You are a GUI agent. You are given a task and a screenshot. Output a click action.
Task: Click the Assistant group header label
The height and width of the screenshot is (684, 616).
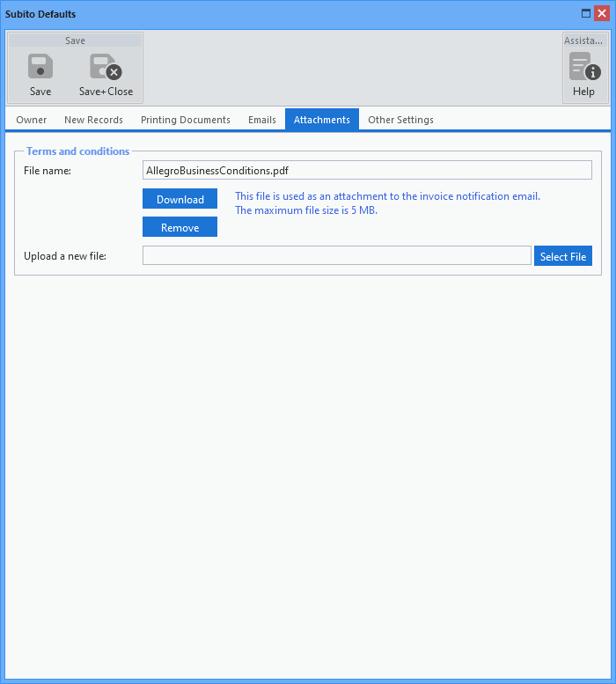[584, 40]
